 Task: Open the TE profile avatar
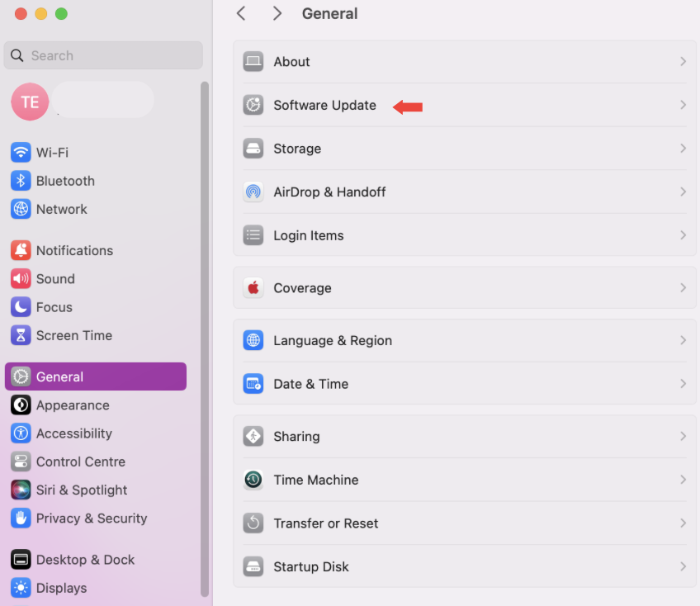[x=30, y=102]
